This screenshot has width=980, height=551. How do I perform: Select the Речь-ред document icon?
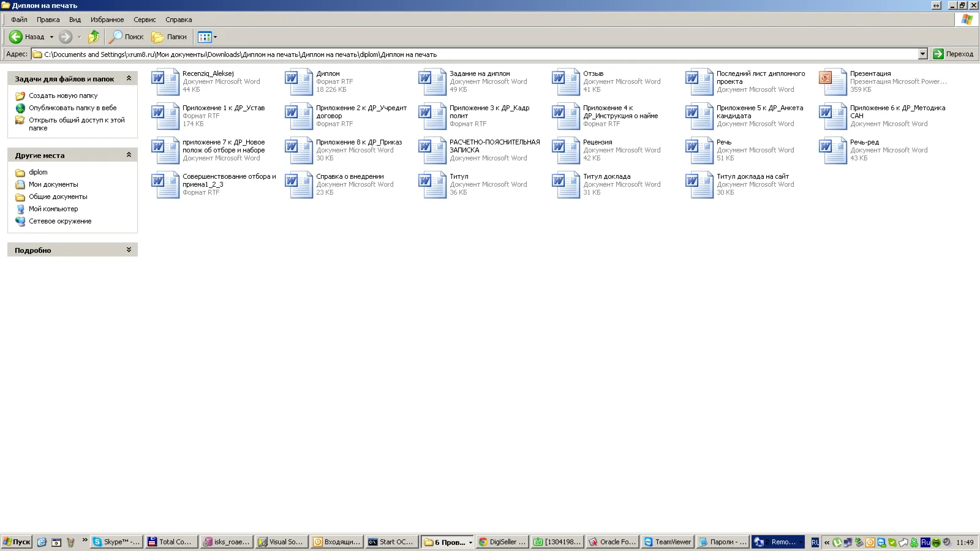pos(833,151)
